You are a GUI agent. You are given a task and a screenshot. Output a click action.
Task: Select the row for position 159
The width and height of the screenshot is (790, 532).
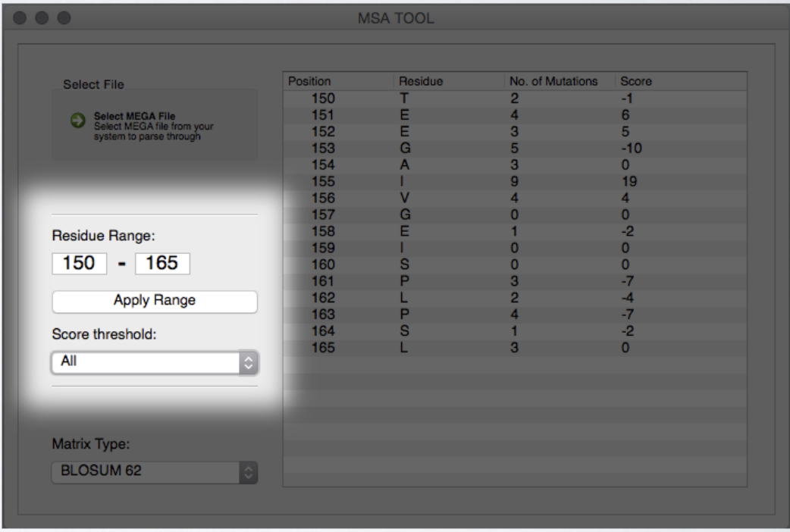point(515,249)
